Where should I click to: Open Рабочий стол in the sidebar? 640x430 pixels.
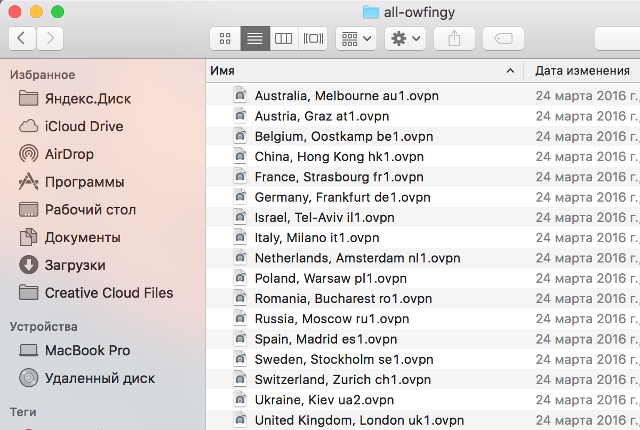90,210
